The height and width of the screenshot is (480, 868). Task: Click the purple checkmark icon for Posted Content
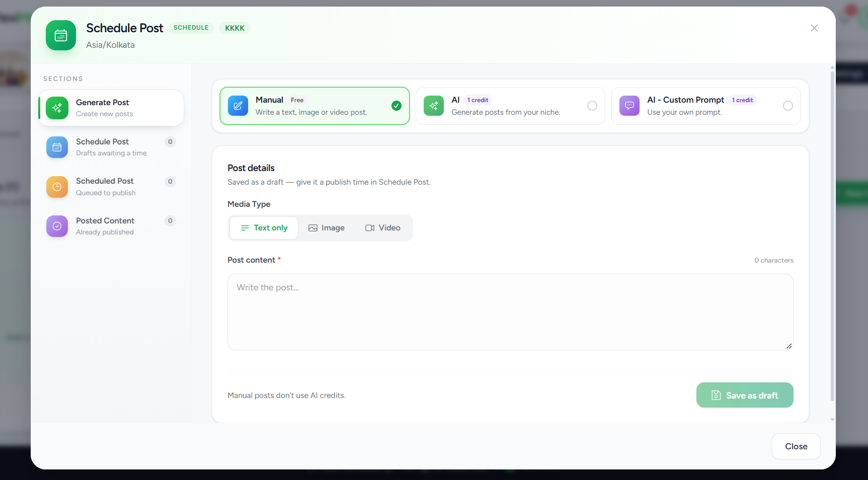pos(57,226)
